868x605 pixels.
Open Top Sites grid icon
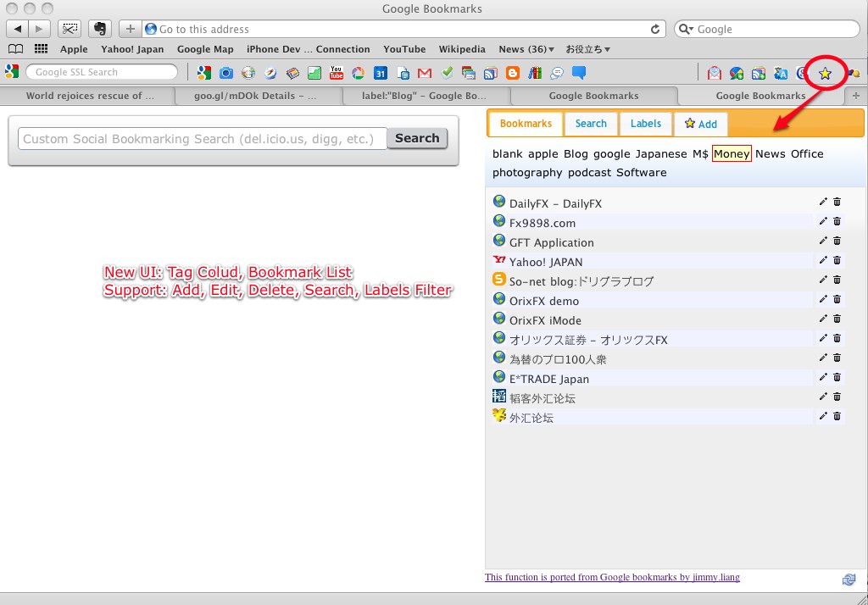pyautogui.click(x=41, y=48)
